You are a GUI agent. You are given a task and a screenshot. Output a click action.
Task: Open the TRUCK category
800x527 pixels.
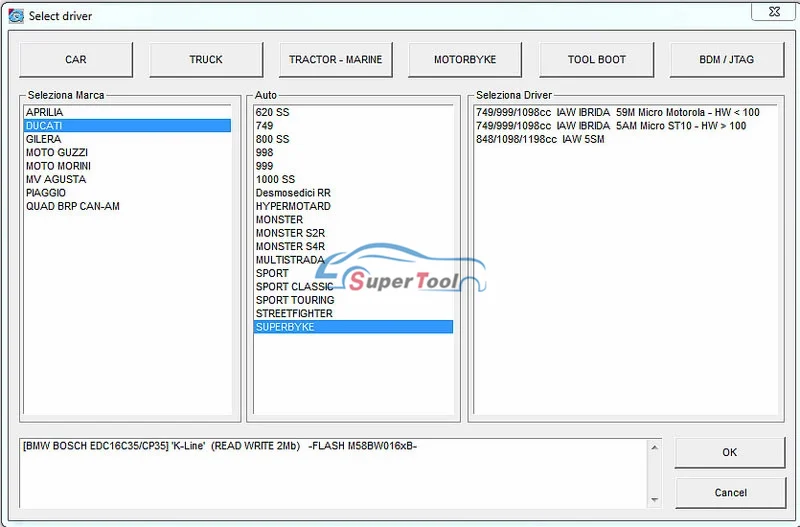pos(206,60)
